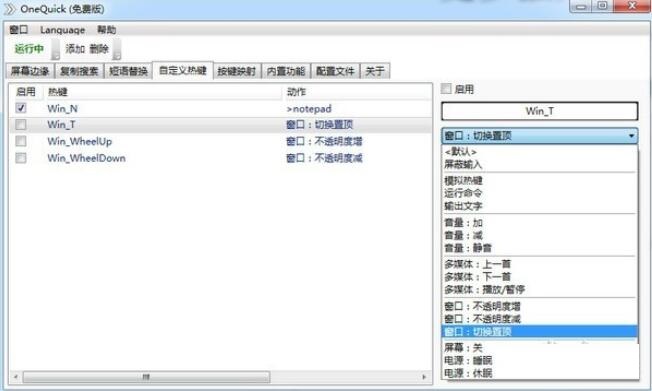Switch to the 复制搜索 tab
This screenshot has height=391, width=652.
pos(79,71)
